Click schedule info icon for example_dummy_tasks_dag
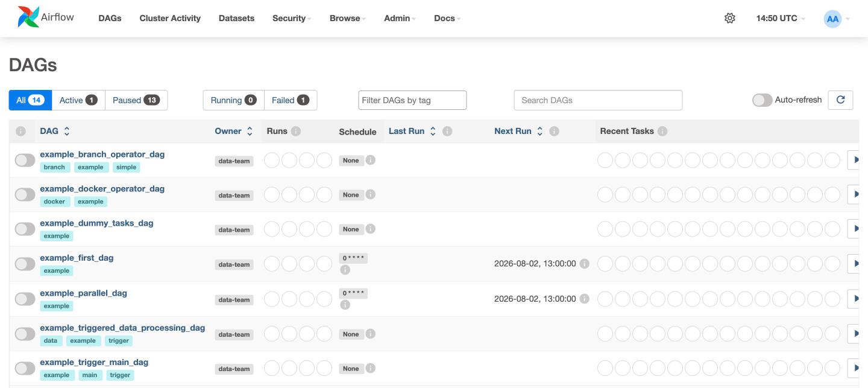This screenshot has height=388, width=868. (x=371, y=229)
